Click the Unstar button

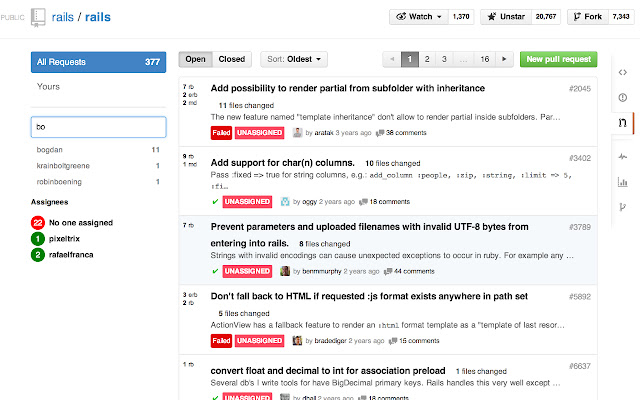click(x=506, y=17)
